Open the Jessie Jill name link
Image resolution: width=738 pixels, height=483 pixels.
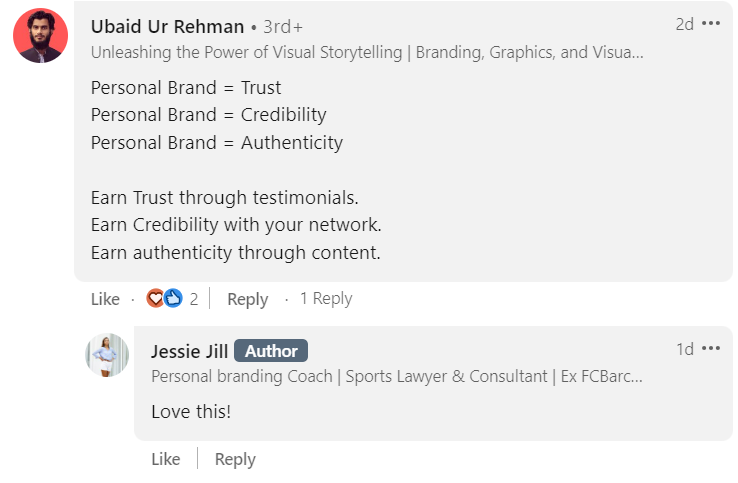(x=189, y=351)
